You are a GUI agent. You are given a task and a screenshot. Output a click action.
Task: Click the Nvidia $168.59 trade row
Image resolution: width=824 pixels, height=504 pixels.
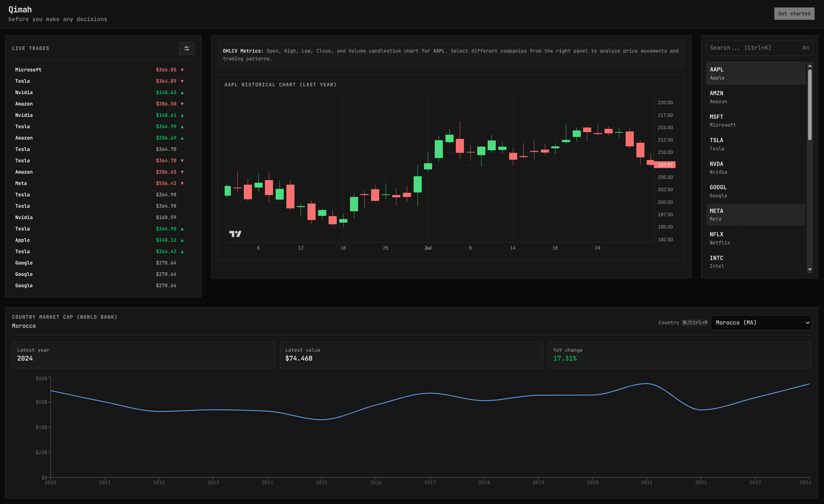pyautogui.click(x=103, y=217)
